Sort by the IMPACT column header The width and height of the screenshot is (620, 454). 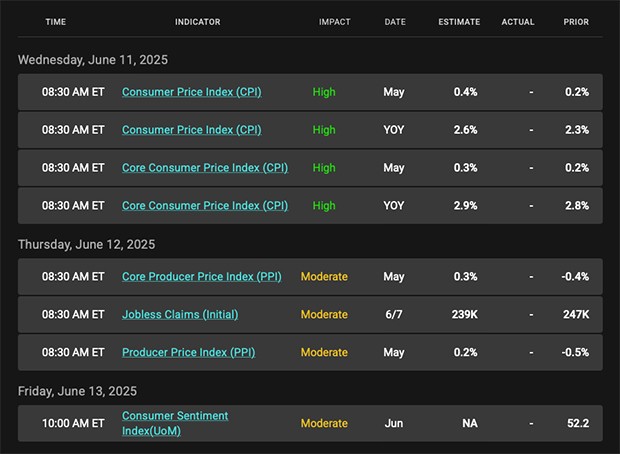coord(334,22)
